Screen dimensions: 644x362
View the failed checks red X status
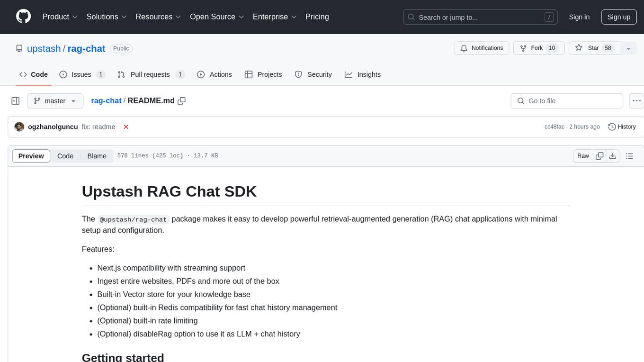tap(126, 127)
